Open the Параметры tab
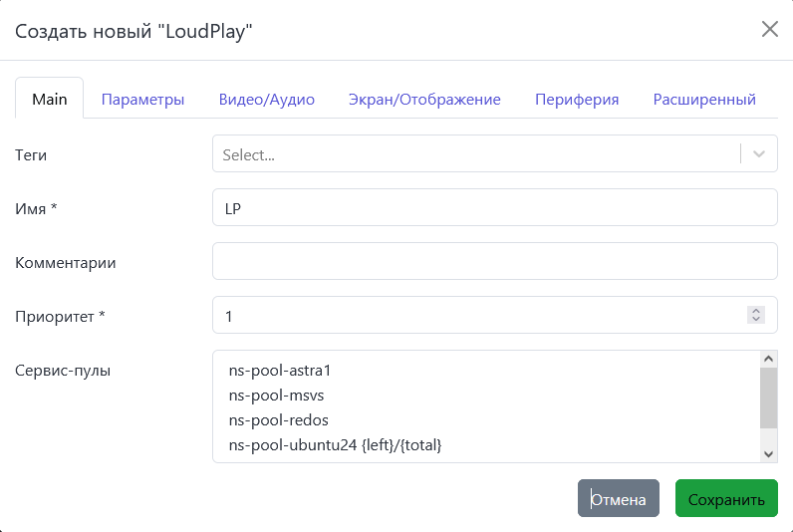 tap(142, 100)
